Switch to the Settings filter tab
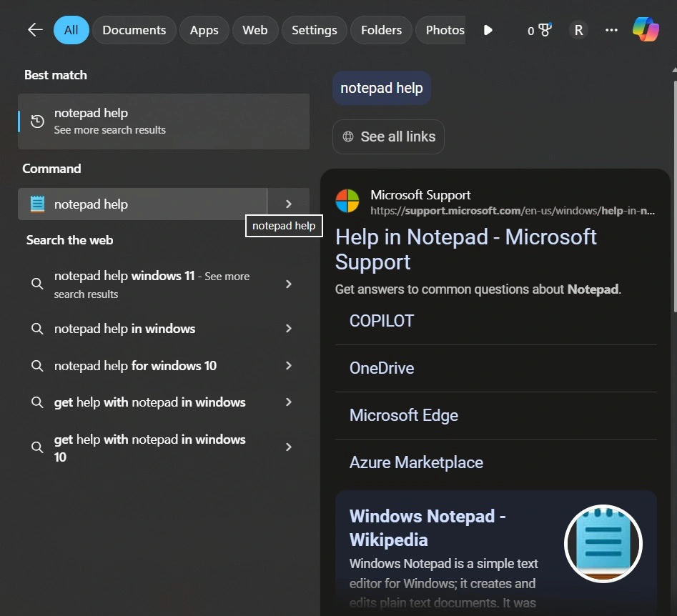Screen dimensions: 677x616 314,29
